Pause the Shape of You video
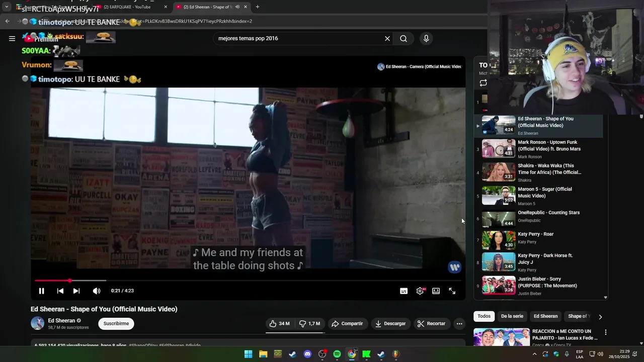This screenshot has height=362, width=644. click(42, 291)
